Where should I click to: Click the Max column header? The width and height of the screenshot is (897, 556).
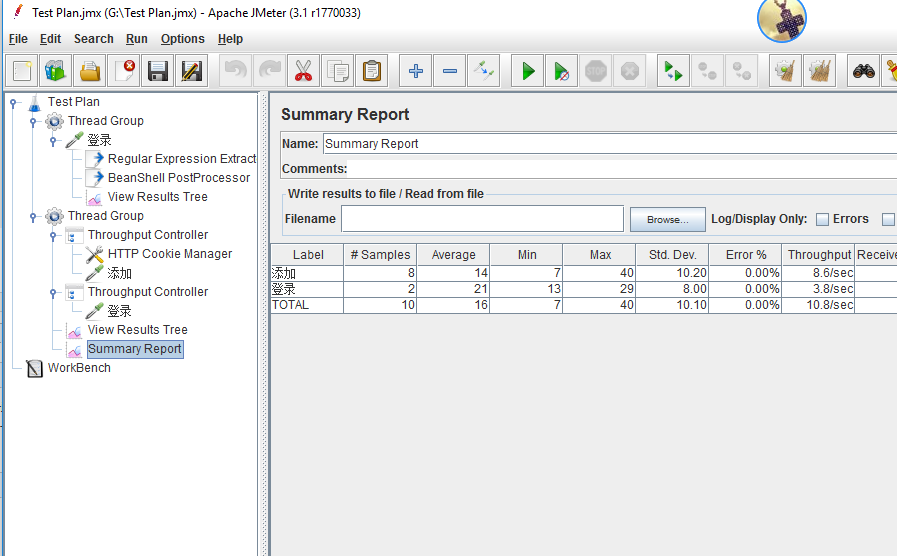pos(600,255)
